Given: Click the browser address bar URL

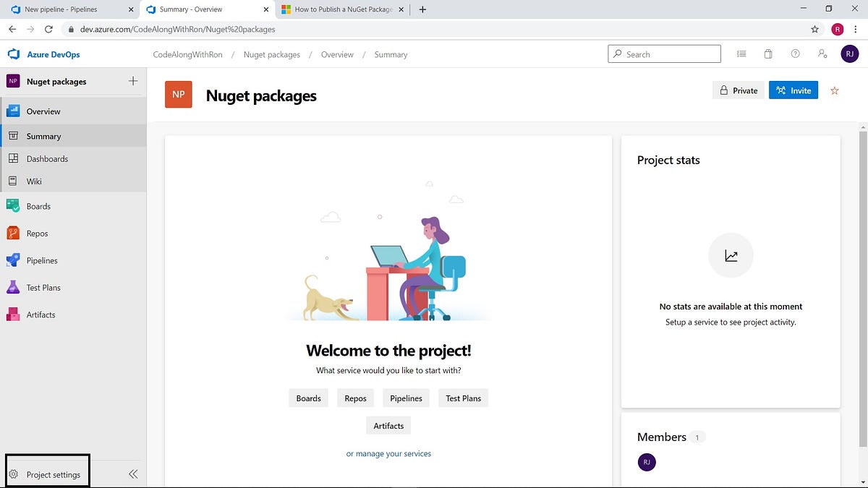Looking at the screenshot, I should [x=178, y=30].
